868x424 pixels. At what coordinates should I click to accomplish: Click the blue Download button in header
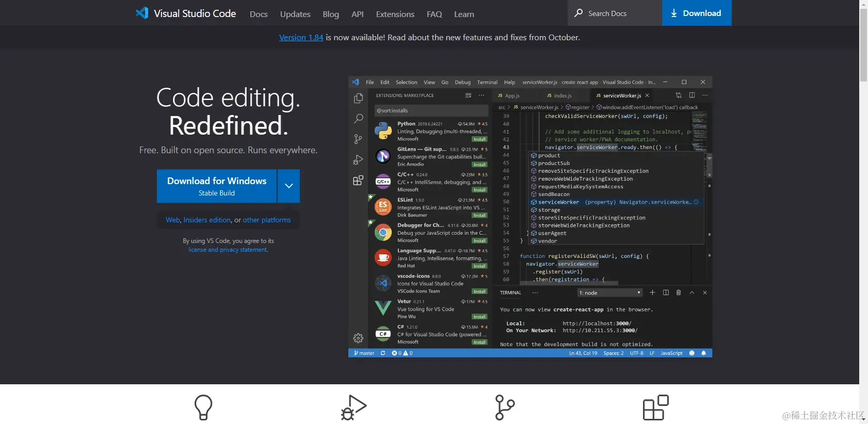pyautogui.click(x=697, y=13)
